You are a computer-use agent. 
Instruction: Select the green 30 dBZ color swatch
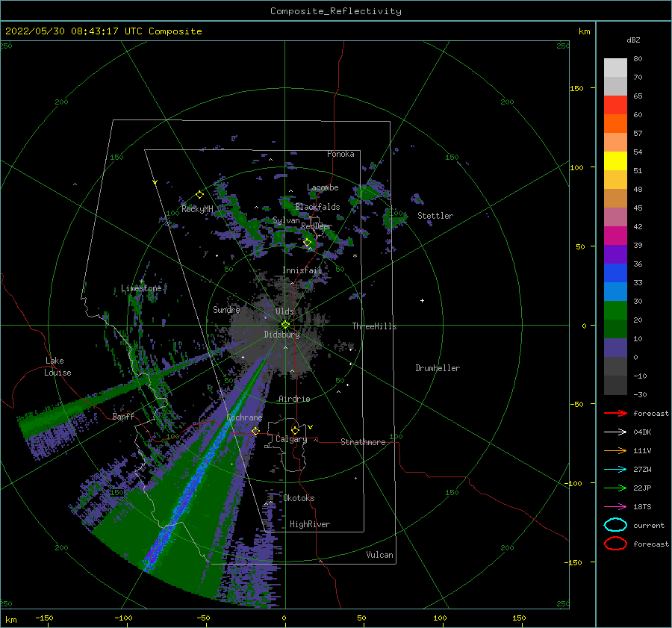(615, 311)
